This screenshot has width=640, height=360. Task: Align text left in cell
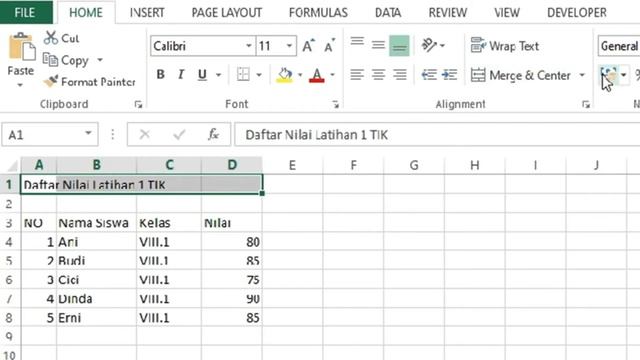tap(357, 75)
